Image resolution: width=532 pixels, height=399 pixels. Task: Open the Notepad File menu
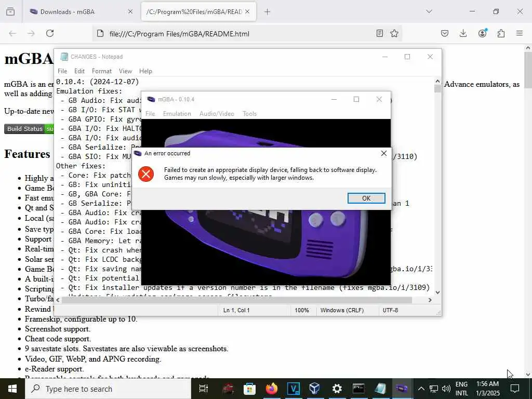[62, 71]
